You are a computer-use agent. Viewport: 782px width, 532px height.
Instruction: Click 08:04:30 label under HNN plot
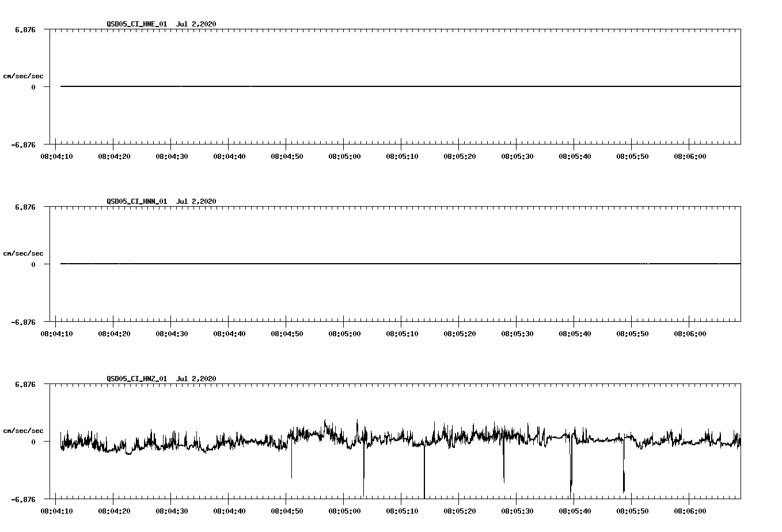(172, 333)
